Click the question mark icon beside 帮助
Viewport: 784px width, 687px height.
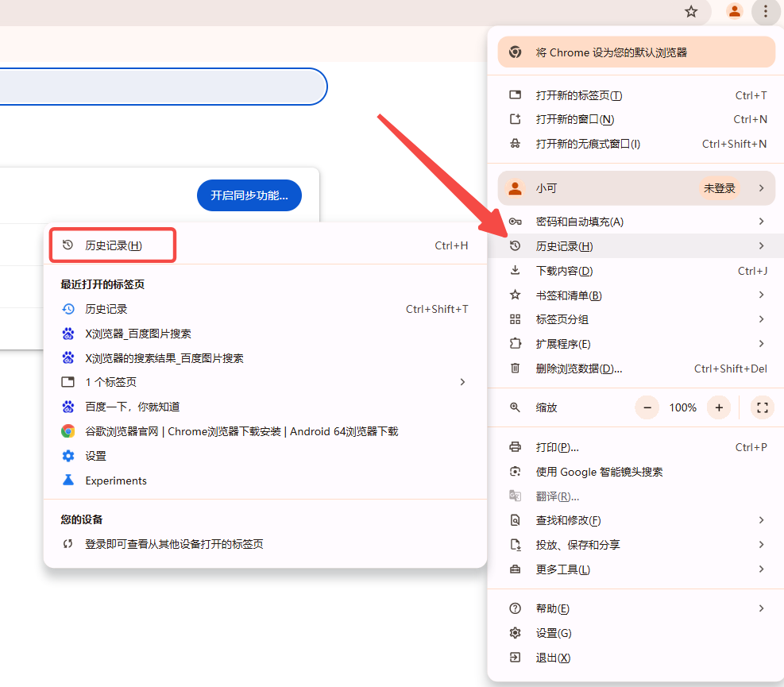(515, 608)
